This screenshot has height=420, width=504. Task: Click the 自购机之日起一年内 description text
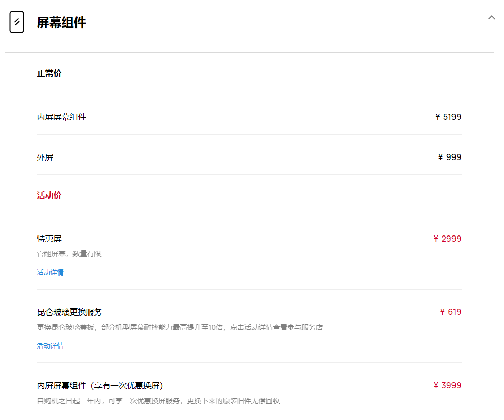[159, 401]
